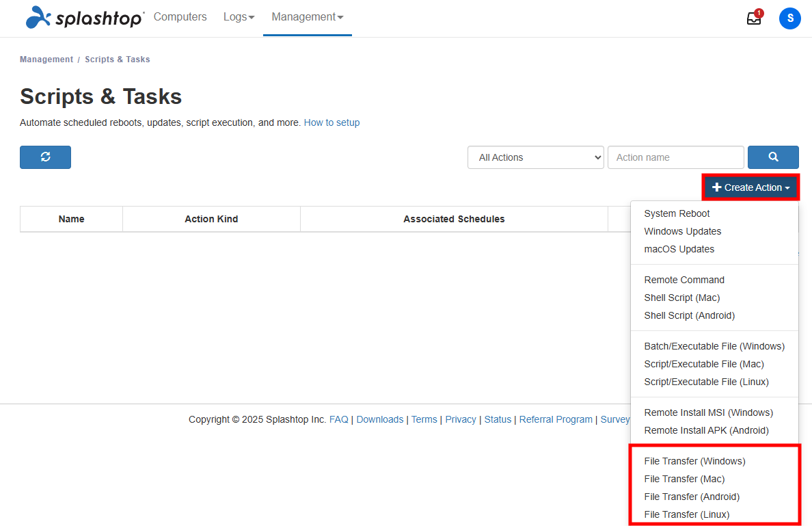Viewport: 812px width, 526px height.
Task: Click the Associated Schedules column header
Action: 454,219
